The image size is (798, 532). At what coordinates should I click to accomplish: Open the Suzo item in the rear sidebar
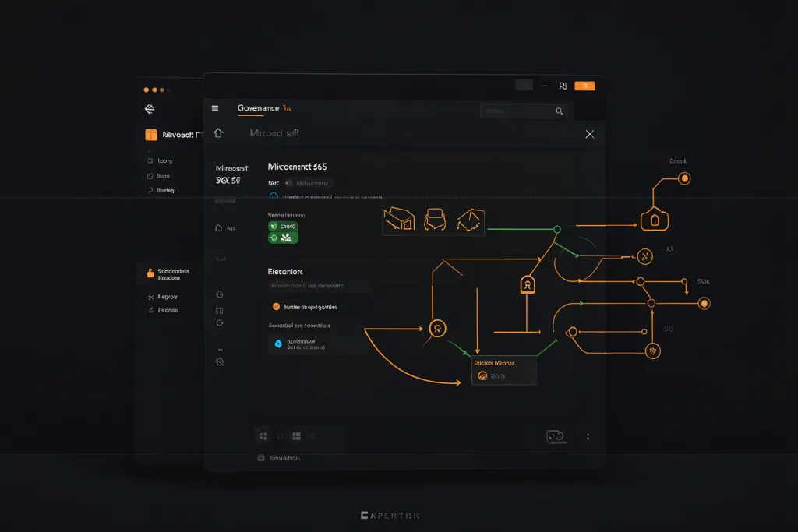158,176
